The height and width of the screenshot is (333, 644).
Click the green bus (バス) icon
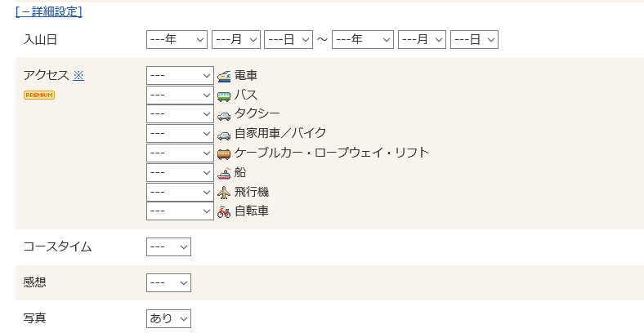pos(224,96)
